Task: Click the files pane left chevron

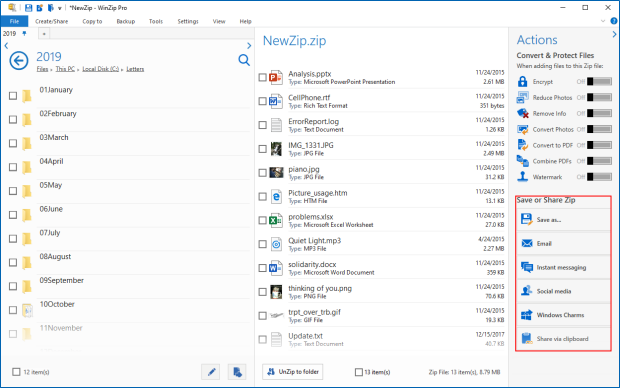Action: [6, 46]
